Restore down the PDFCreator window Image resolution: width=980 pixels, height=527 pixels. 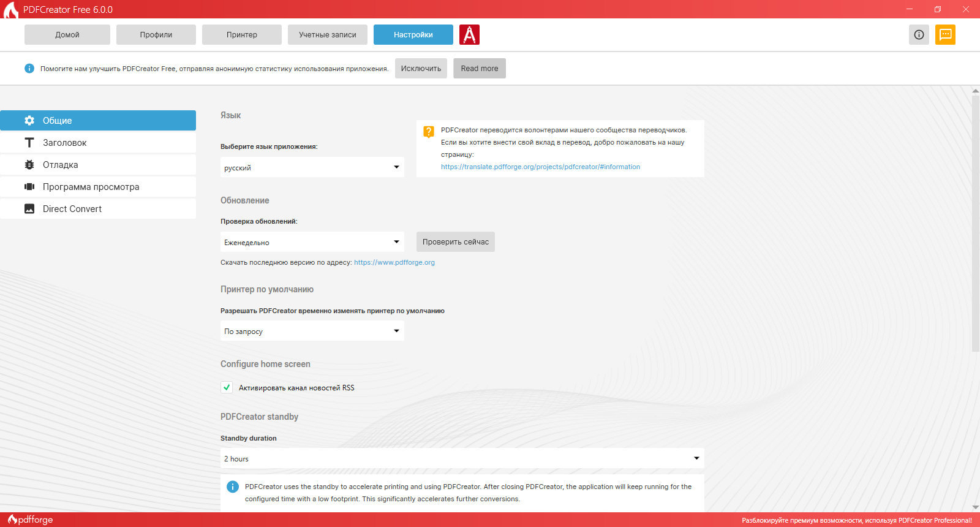(938, 9)
